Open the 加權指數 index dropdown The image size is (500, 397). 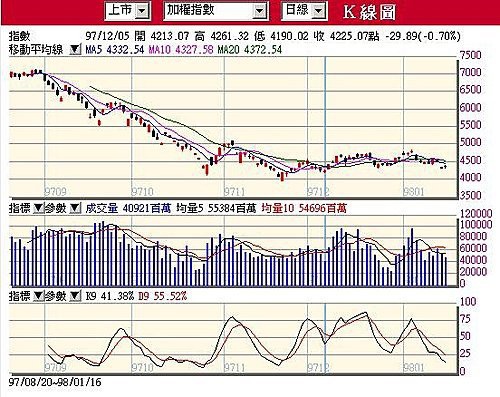(216, 11)
